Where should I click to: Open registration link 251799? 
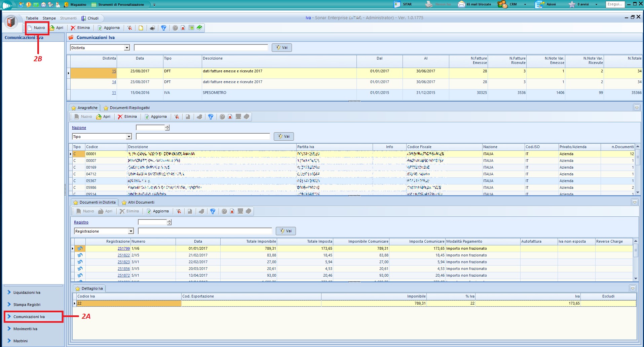[123, 249]
